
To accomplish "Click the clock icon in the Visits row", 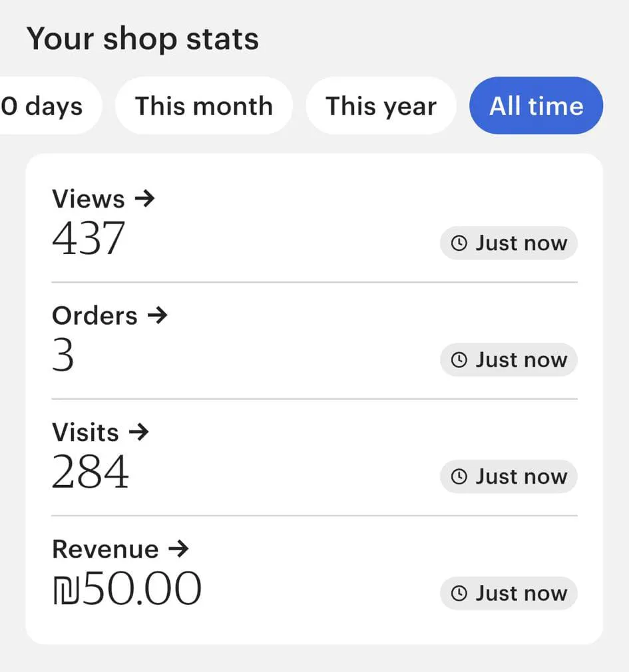I will (x=459, y=477).
